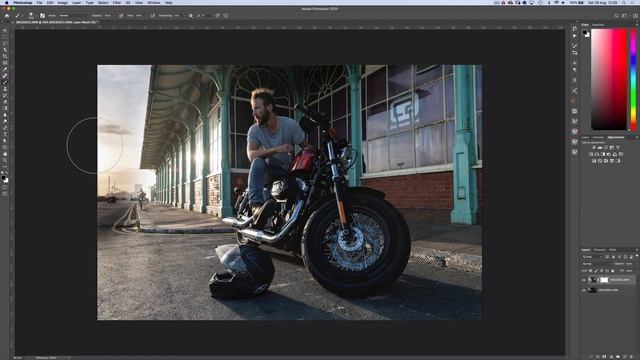This screenshot has height=360, width=640.
Task: Create a new layer from Layers panel
Action: (x=624, y=356)
